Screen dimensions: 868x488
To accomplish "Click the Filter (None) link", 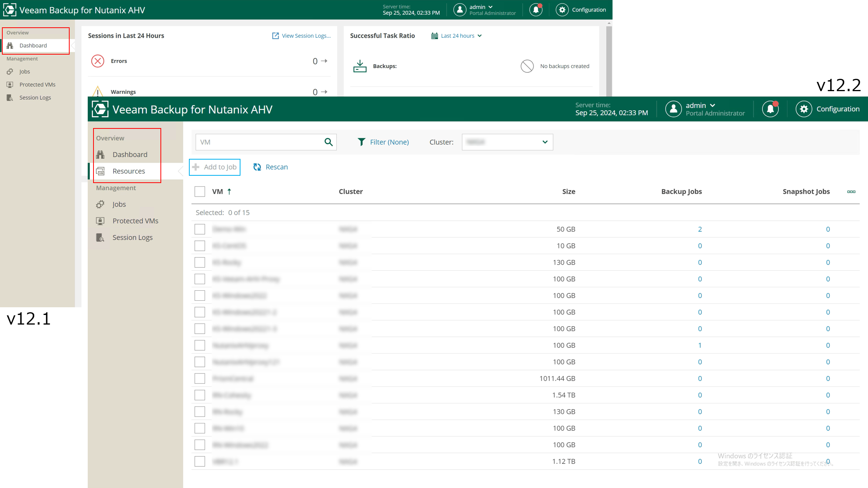I will [389, 142].
